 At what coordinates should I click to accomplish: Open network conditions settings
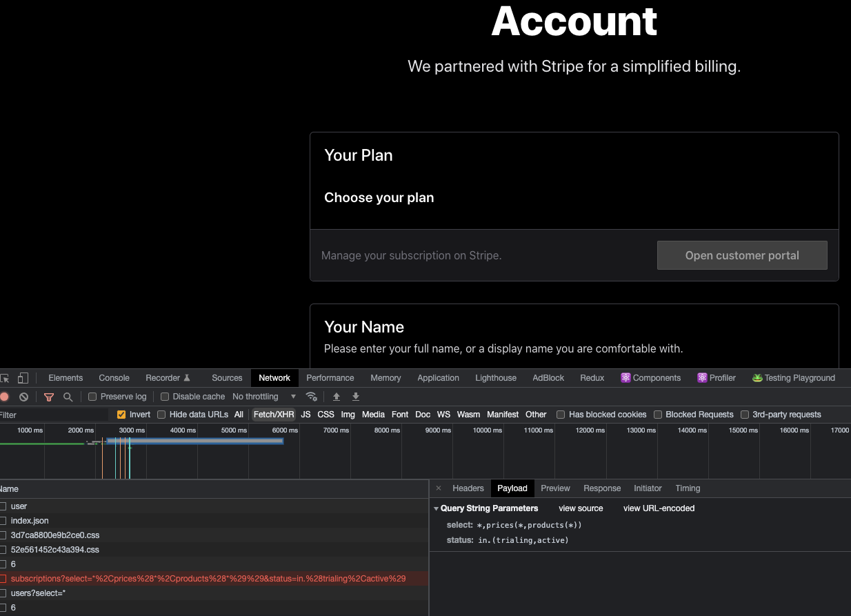[x=312, y=397]
